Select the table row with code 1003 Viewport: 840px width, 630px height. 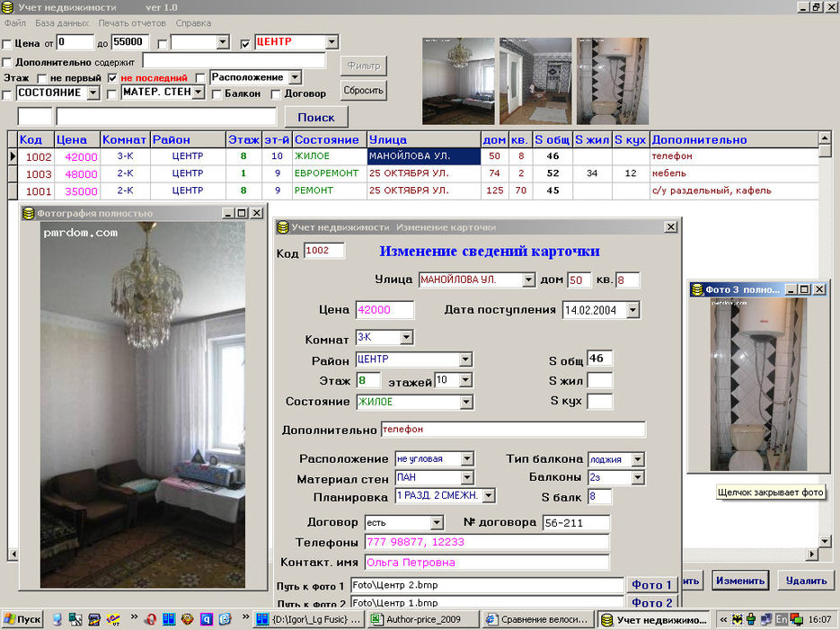tap(412, 173)
